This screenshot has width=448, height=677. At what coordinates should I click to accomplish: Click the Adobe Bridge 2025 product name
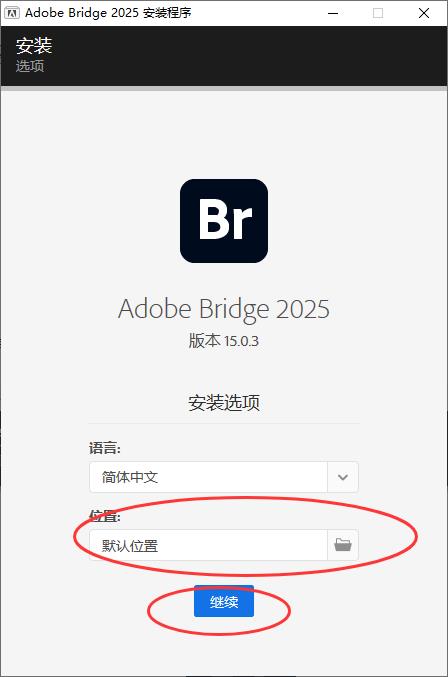pos(224,309)
